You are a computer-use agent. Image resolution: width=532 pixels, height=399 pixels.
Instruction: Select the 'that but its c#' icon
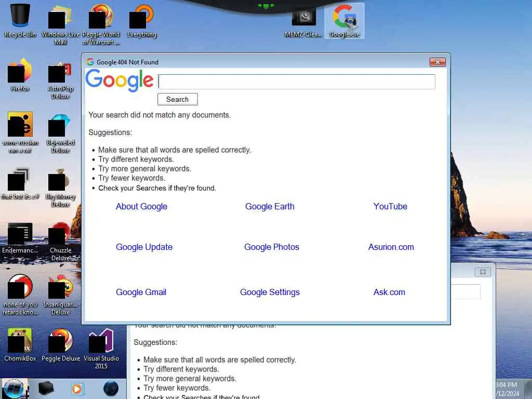(20, 183)
